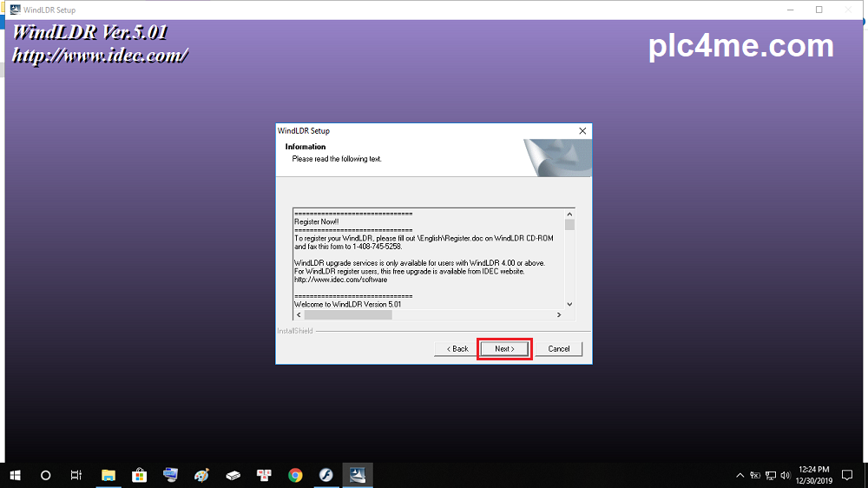Go back with the Back button

[457, 349]
